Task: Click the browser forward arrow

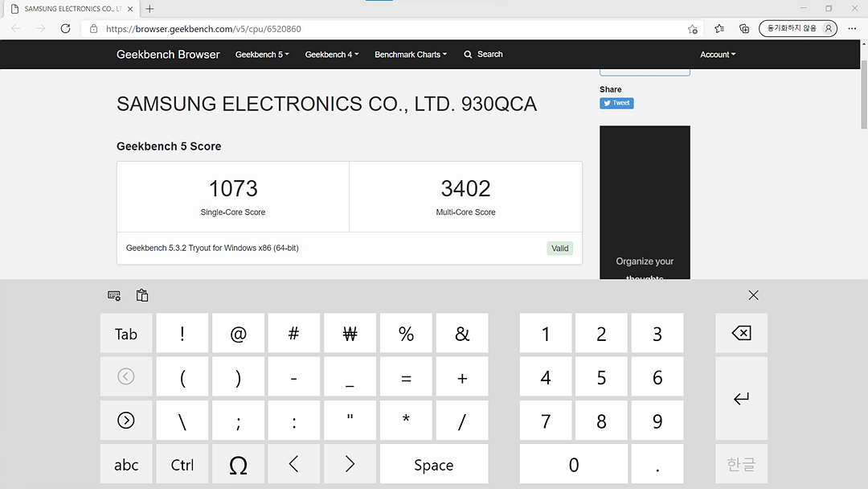Action: tap(40, 29)
